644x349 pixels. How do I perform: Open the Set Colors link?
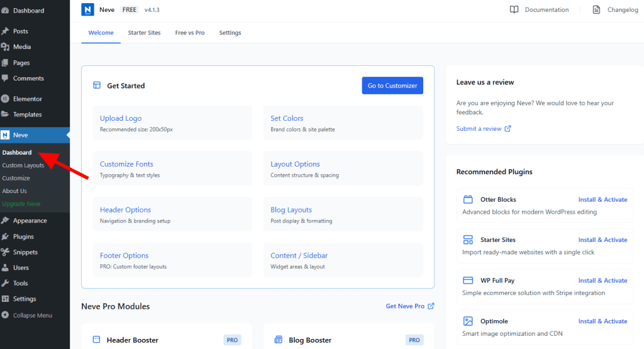[x=287, y=118]
